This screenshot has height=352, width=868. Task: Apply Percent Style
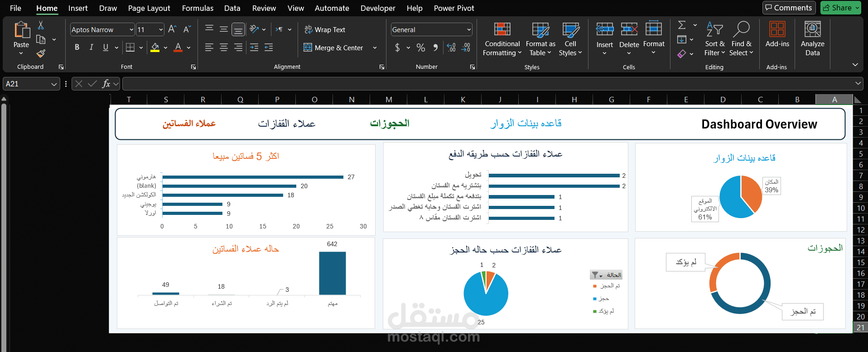(421, 48)
